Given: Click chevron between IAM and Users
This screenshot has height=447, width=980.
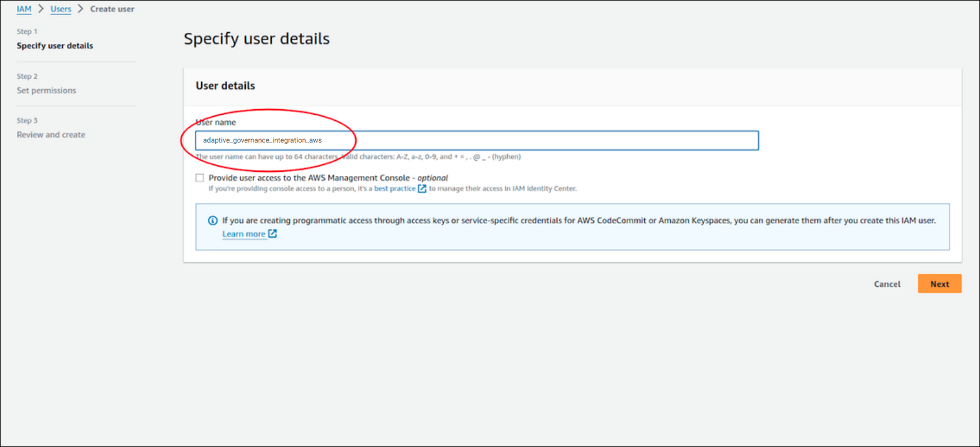Looking at the screenshot, I should (41, 9).
